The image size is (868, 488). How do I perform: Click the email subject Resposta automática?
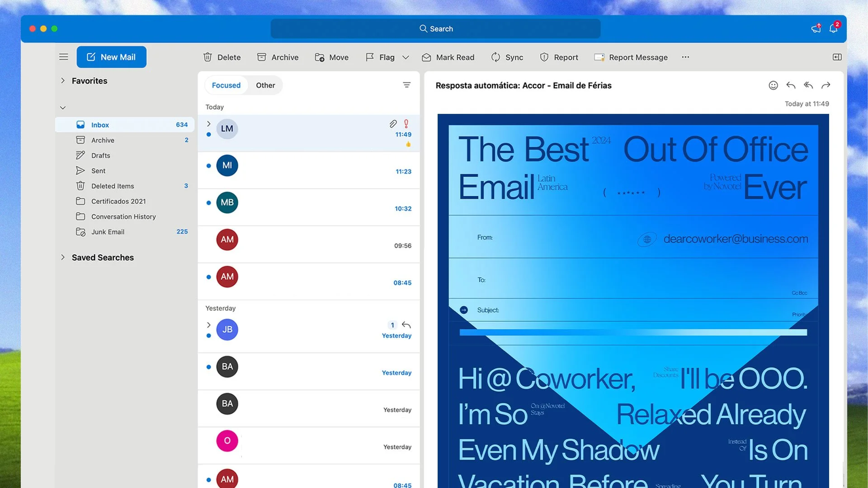523,85
